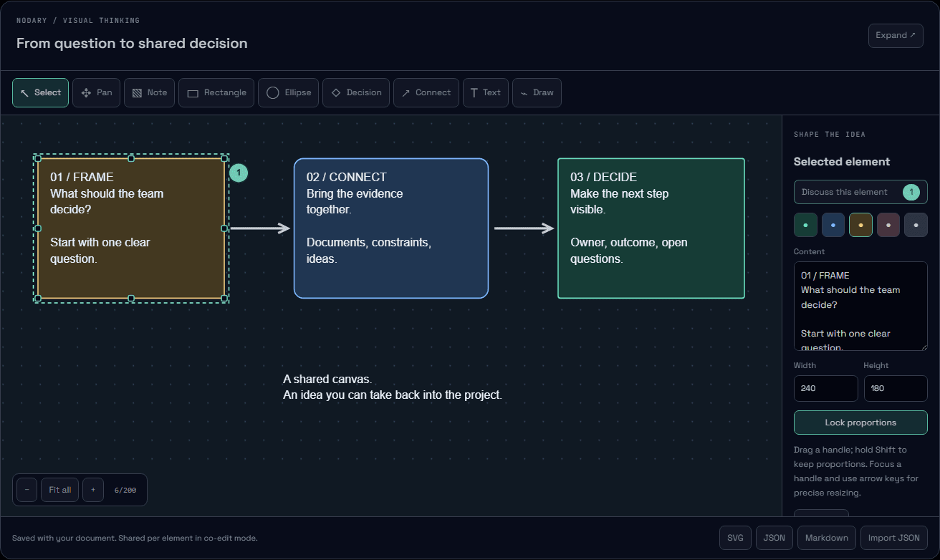Click the 6/200 element counter
940x560 pixels.
point(125,490)
